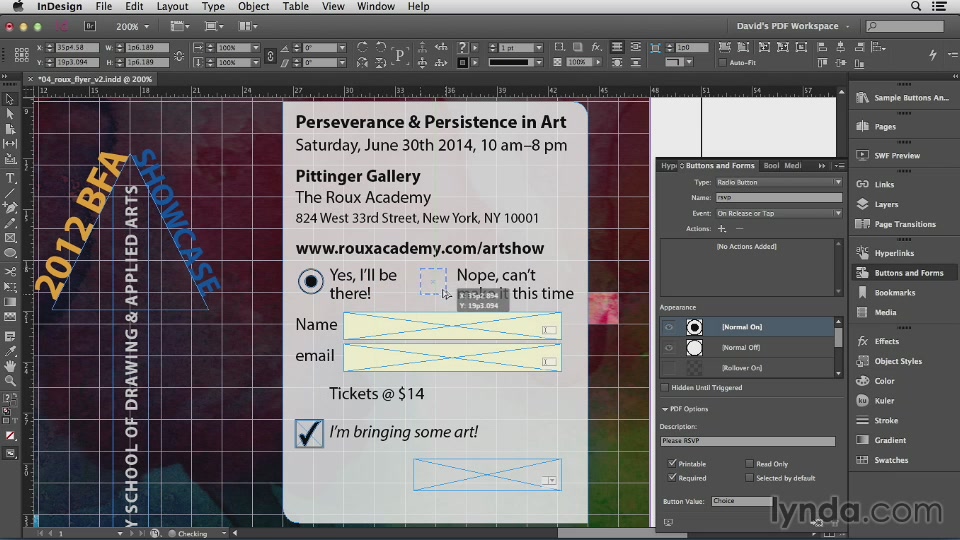Select the Eyedropper tool
The height and width of the screenshot is (540, 960).
click(x=10, y=351)
